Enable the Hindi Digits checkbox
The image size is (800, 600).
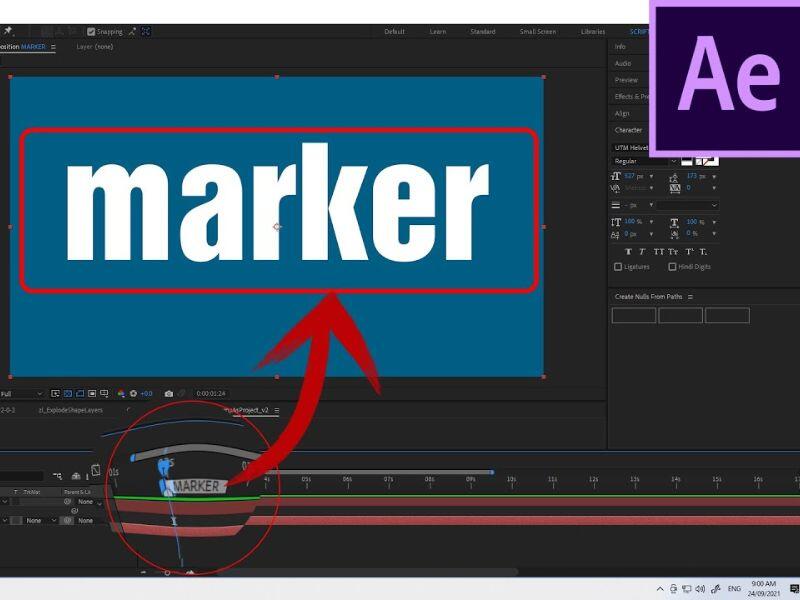click(x=671, y=267)
